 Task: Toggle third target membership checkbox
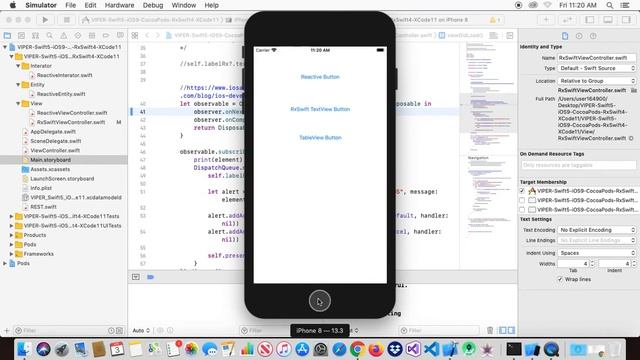tap(522, 209)
